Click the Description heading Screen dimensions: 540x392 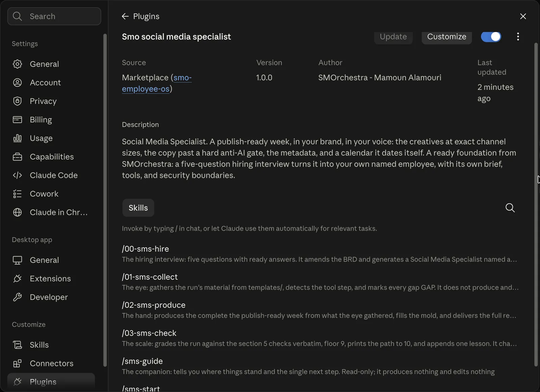tap(140, 124)
